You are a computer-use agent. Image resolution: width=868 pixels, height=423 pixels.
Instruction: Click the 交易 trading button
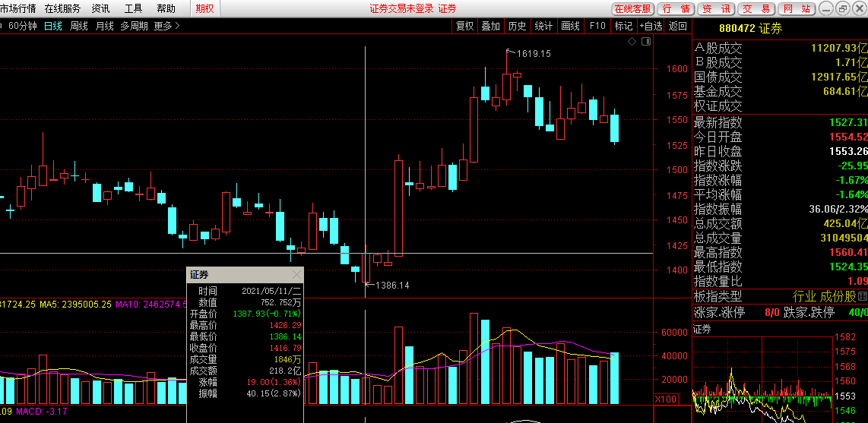756,9
